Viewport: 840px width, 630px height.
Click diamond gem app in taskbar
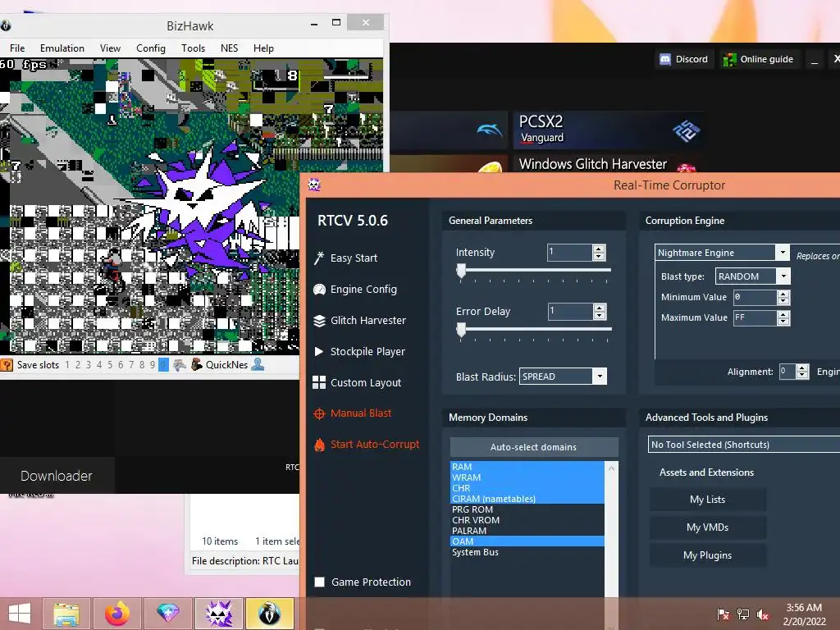167,614
